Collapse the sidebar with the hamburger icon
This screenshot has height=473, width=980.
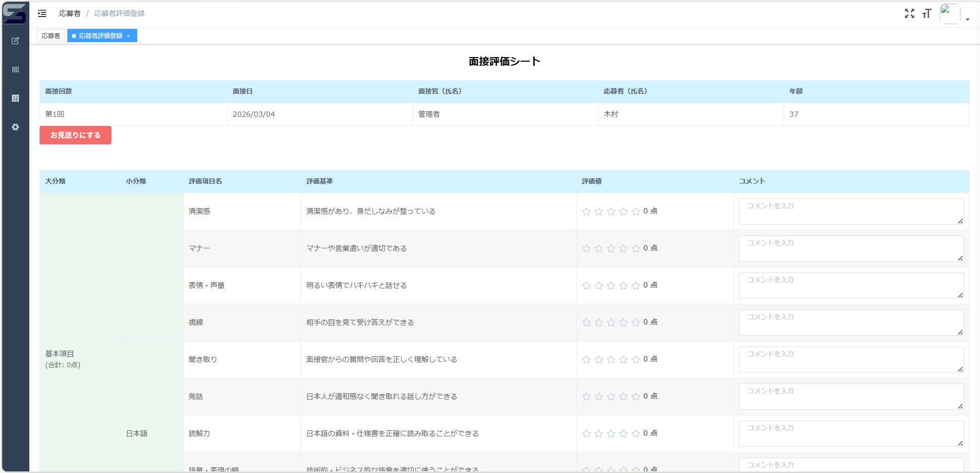pos(42,13)
